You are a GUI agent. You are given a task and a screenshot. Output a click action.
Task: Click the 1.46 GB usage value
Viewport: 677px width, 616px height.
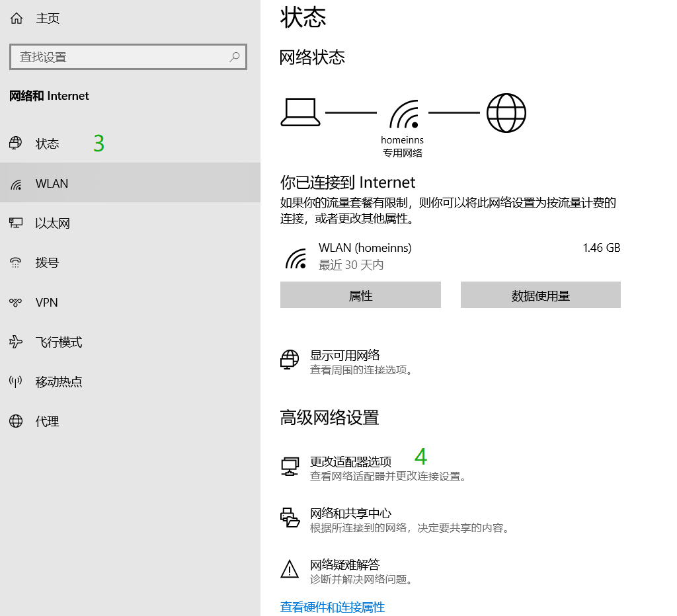[602, 248]
